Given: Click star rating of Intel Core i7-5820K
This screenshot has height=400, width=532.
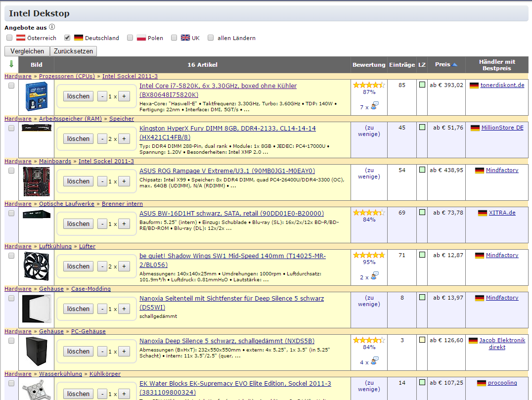Looking at the screenshot, I should (369, 85).
